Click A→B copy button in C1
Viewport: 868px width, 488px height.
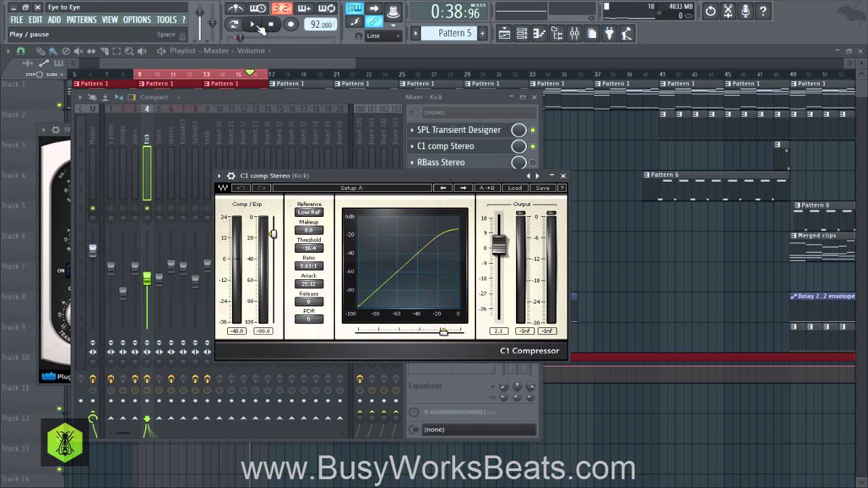point(488,188)
